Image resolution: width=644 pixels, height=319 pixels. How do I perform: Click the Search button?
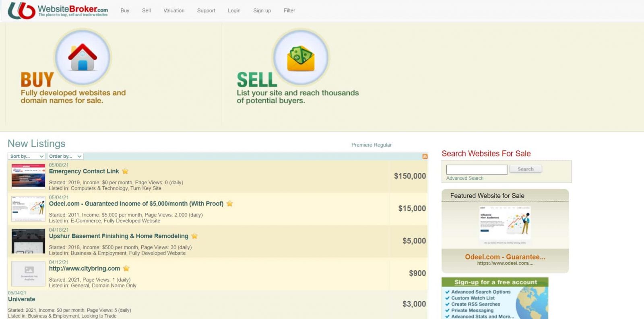tap(526, 169)
